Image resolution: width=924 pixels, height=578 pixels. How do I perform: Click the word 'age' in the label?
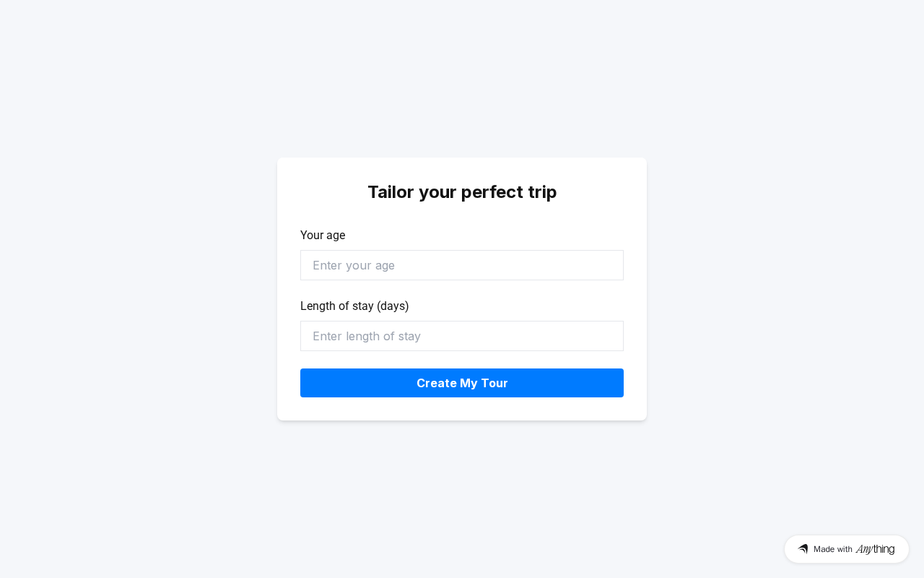[x=335, y=236]
